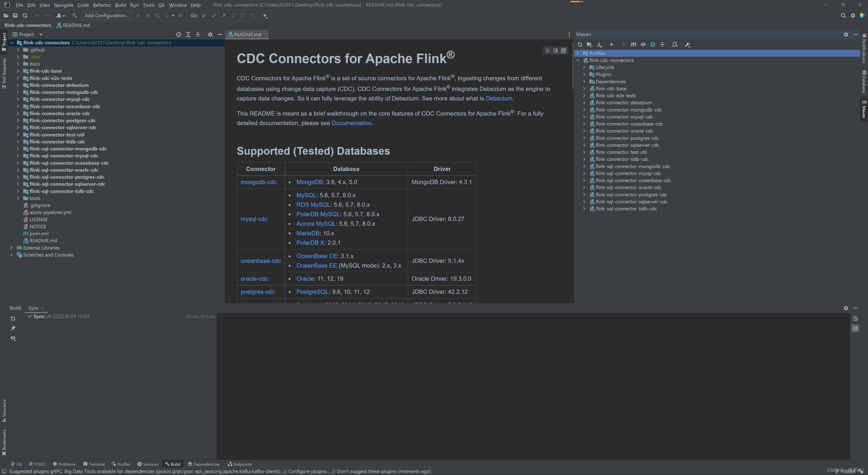
Task: Click Generate Sources and Update Folders icon
Action: [589, 45]
